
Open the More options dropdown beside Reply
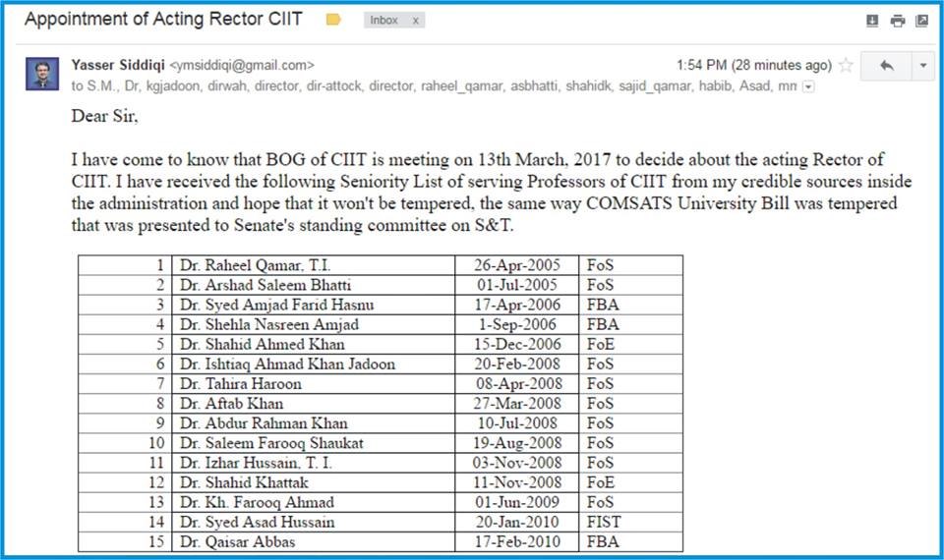point(923,66)
